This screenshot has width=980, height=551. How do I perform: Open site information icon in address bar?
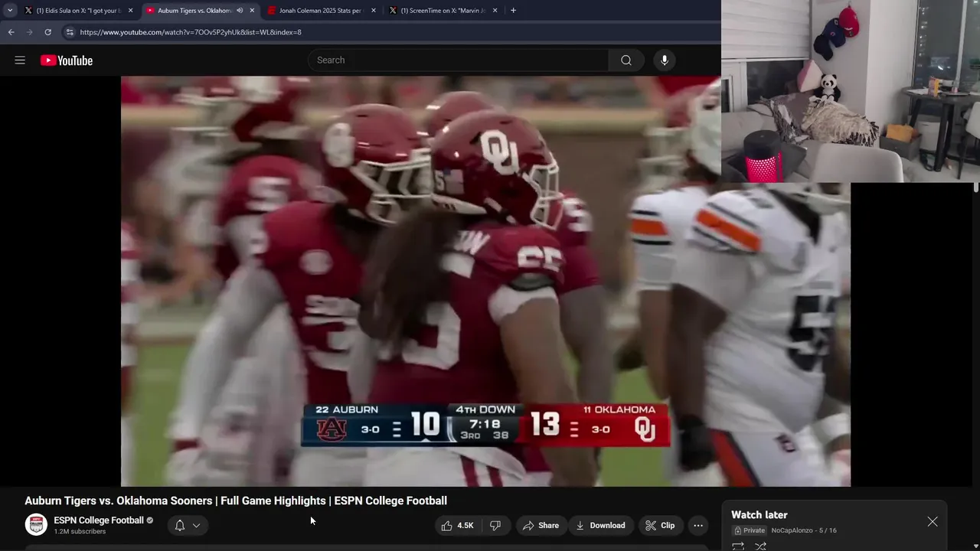pos(70,32)
